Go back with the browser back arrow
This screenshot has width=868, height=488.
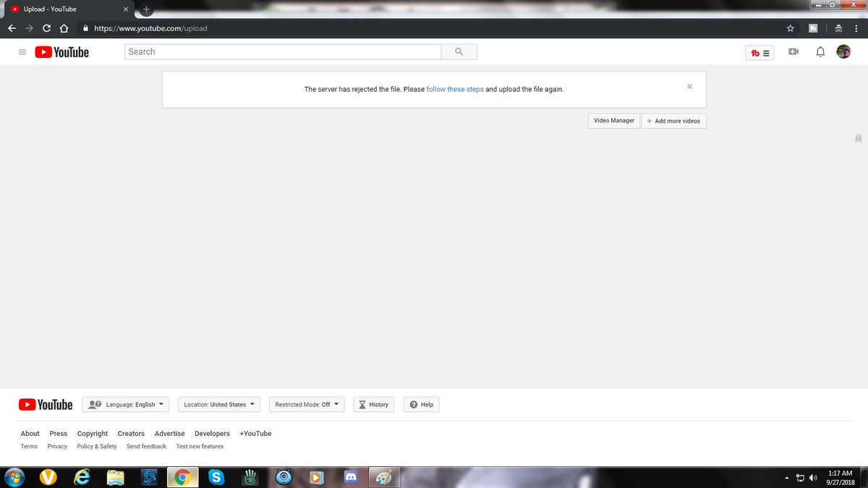click(12, 28)
